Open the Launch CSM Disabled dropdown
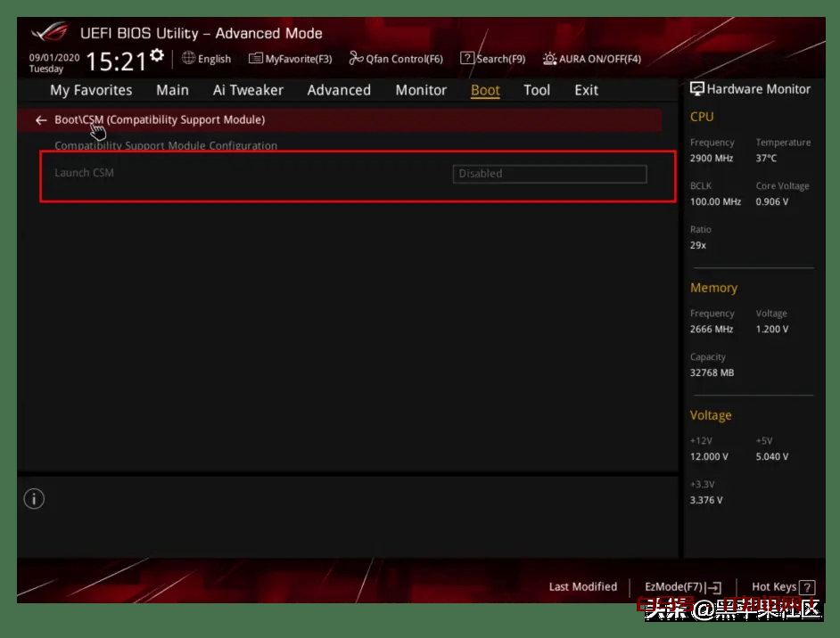840x638 pixels. [549, 174]
